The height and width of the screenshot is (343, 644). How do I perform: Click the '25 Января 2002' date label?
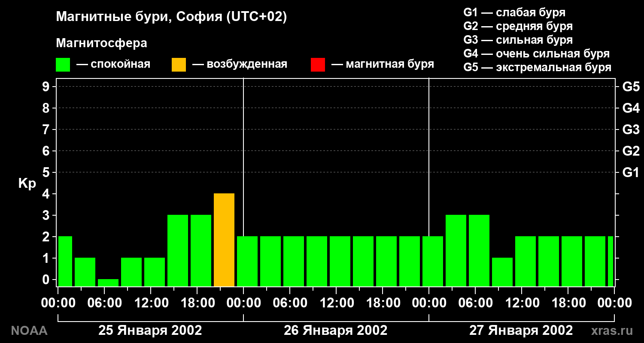click(150, 331)
